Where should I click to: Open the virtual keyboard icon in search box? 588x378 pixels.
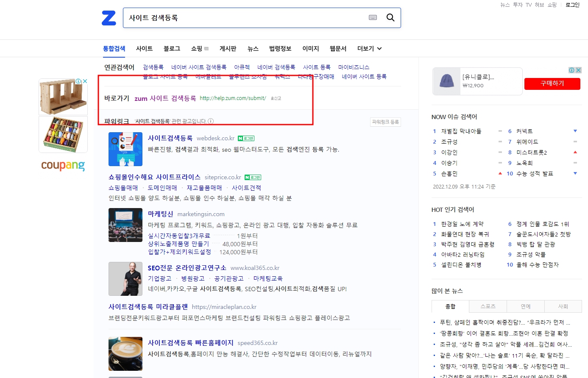coord(373,18)
